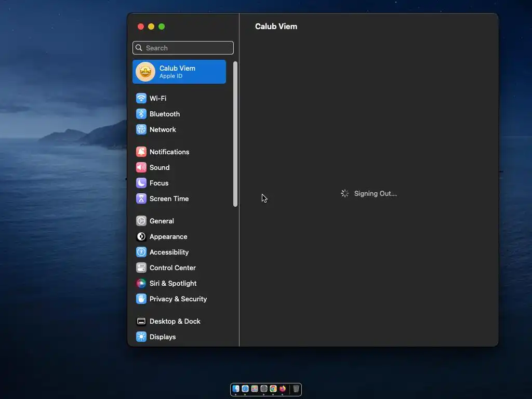Open Siri & Spotlight settings
The image size is (532, 399).
click(179, 284)
